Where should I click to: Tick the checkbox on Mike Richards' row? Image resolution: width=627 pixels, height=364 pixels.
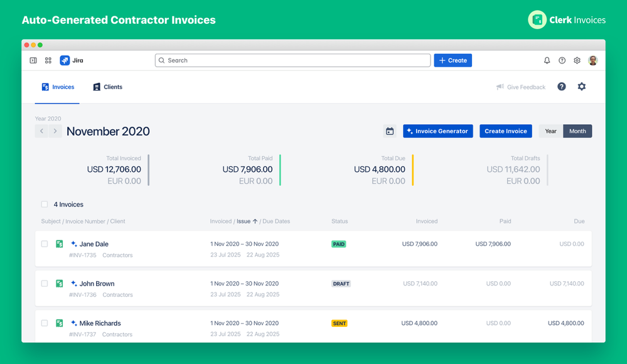coord(44,323)
